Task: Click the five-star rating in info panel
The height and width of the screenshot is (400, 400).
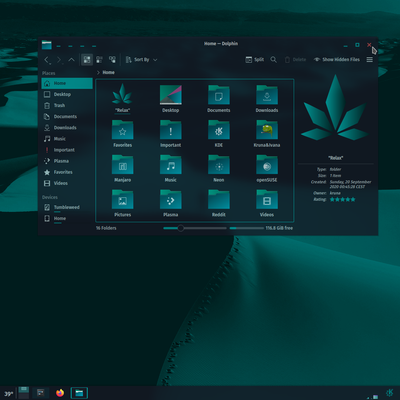Action: (x=342, y=199)
